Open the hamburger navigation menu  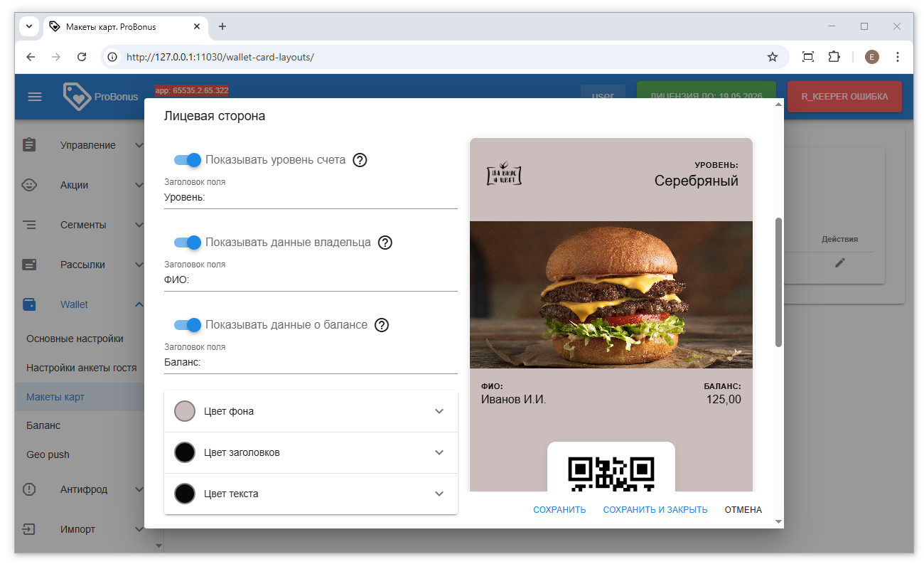35,97
